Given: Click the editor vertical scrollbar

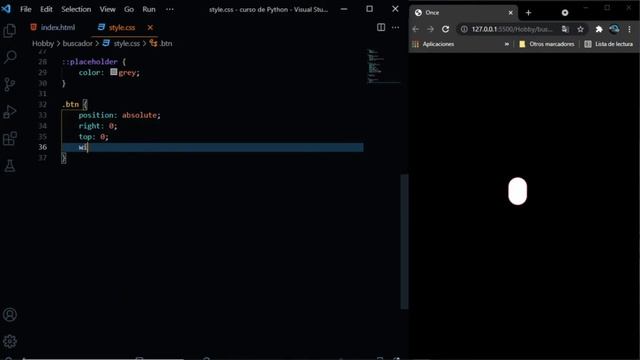Looking at the screenshot, I should [404, 242].
